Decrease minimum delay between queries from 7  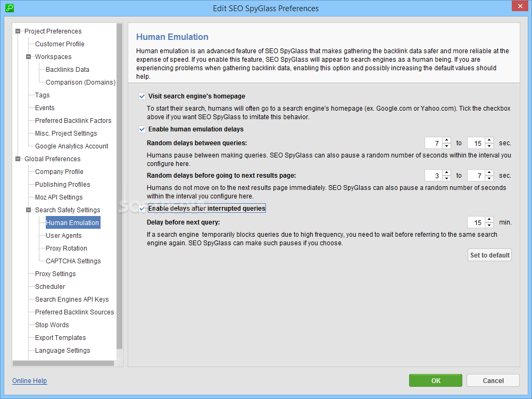pos(446,146)
